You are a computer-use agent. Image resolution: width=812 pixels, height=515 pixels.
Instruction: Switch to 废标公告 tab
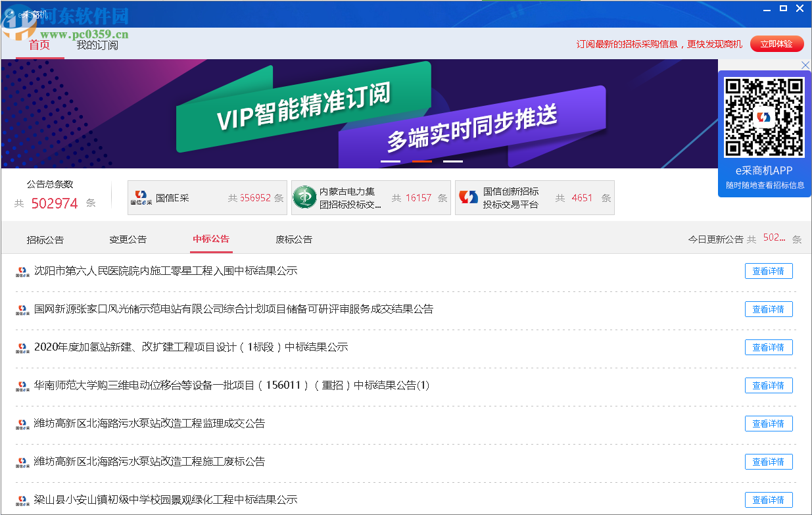pos(294,239)
